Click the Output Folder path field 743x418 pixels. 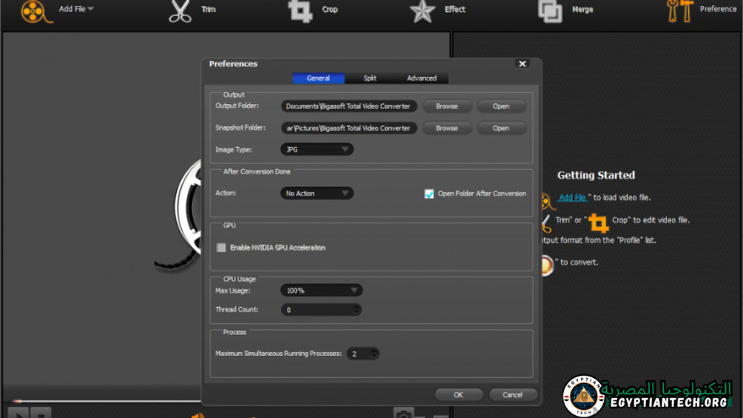(349, 106)
